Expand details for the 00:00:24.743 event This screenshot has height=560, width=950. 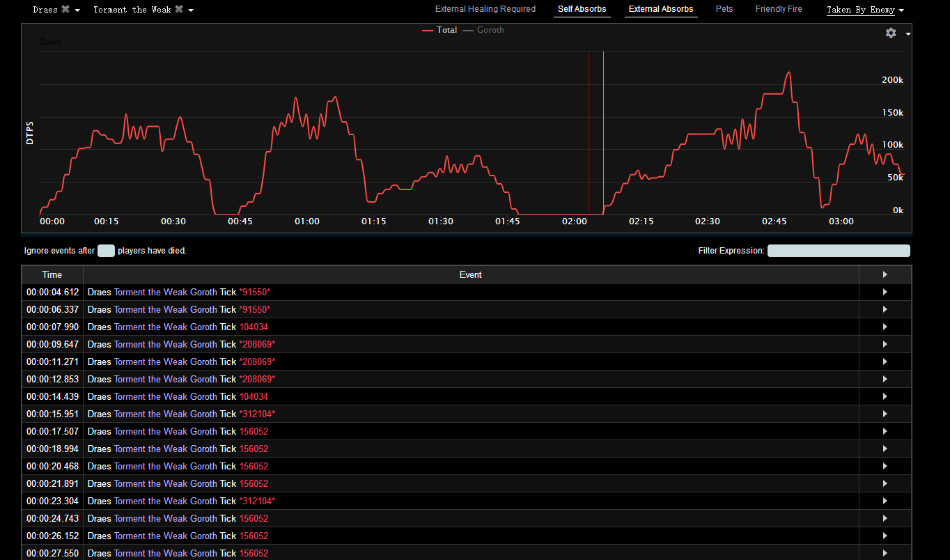[885, 518]
